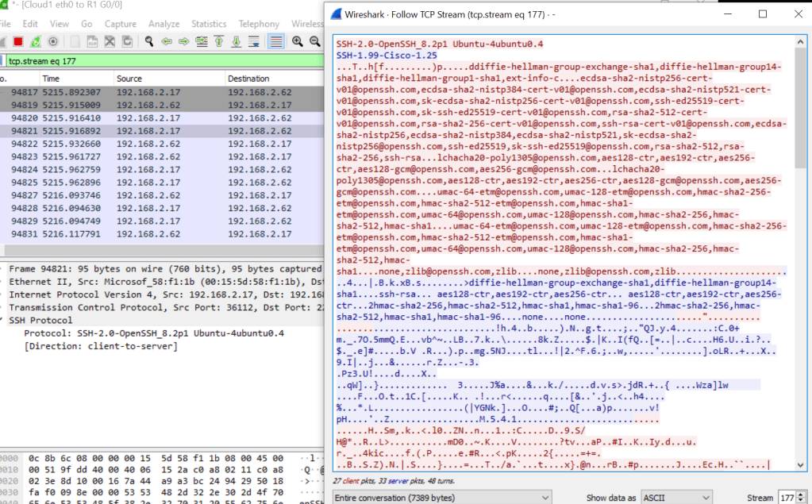Screen dimensions: 812x504
Task: Open Capture options gear icon
Action: click(x=53, y=41)
